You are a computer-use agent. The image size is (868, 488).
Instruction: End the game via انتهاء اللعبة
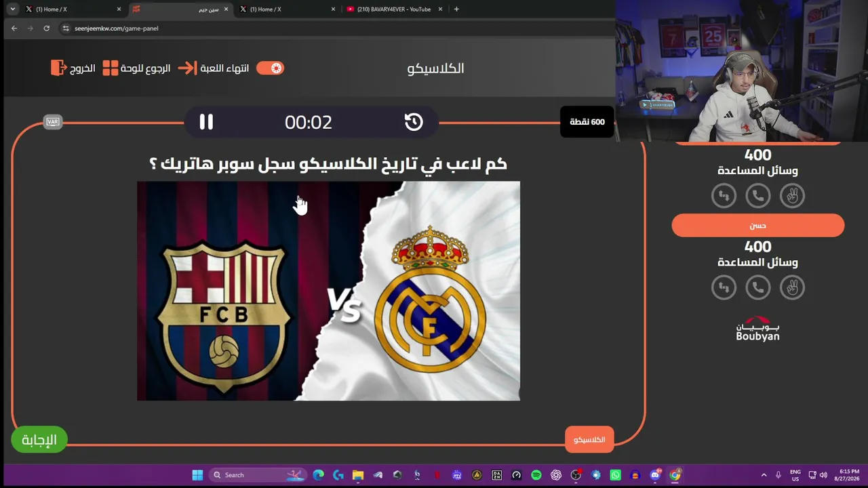click(214, 68)
